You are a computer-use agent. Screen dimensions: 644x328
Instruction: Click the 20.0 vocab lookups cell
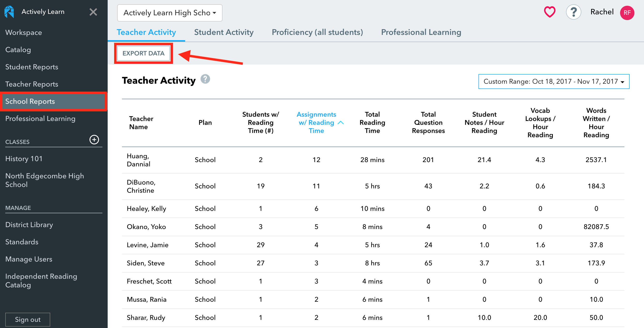540,318
